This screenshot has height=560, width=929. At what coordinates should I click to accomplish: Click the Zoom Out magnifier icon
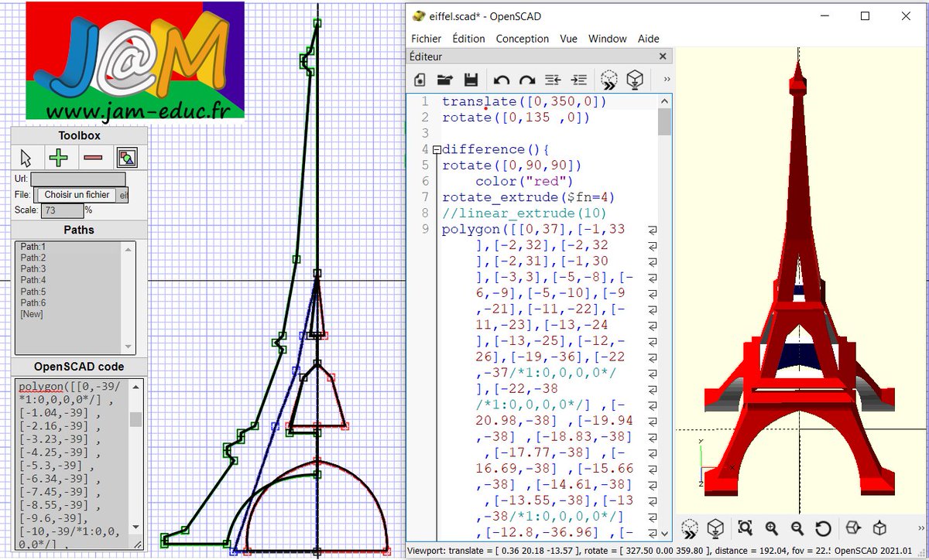click(797, 528)
